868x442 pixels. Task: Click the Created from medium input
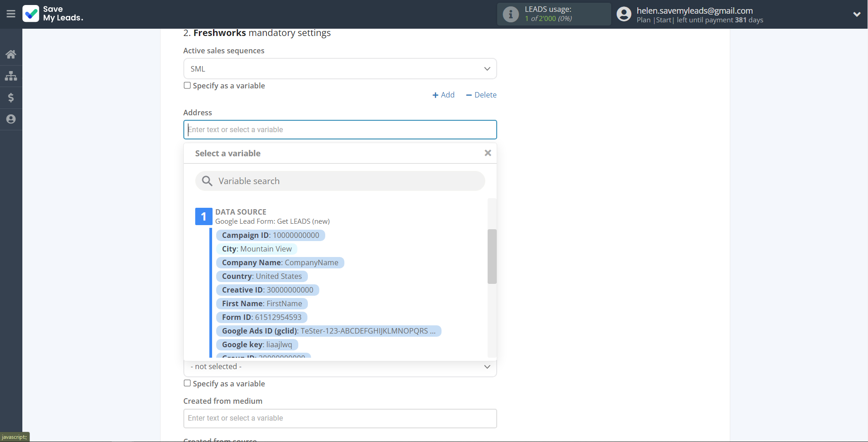click(340, 418)
